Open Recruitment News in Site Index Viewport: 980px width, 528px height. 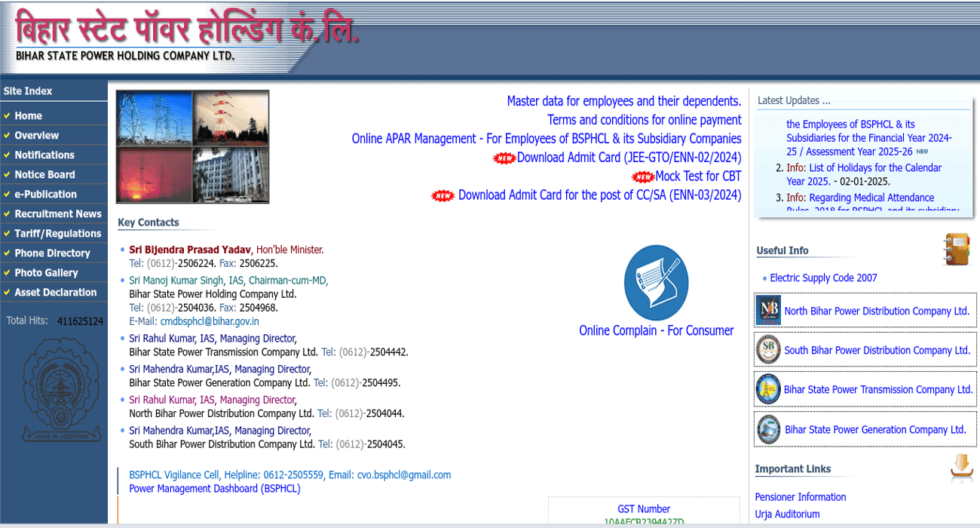[x=58, y=213]
